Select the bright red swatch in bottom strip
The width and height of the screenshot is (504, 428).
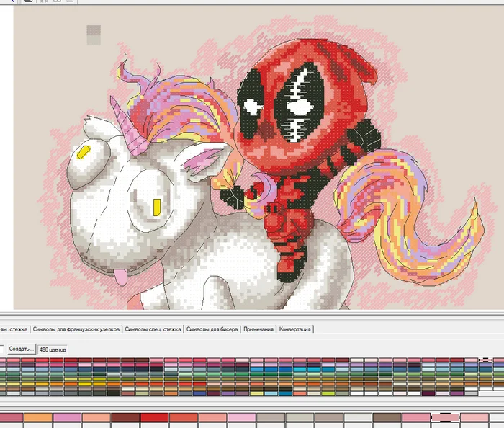pyautogui.click(x=155, y=417)
